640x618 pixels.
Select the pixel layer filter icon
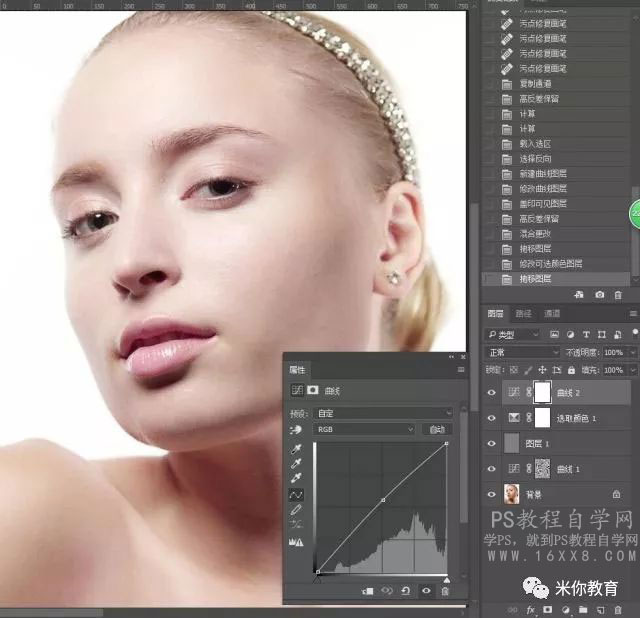pyautogui.click(x=554, y=335)
